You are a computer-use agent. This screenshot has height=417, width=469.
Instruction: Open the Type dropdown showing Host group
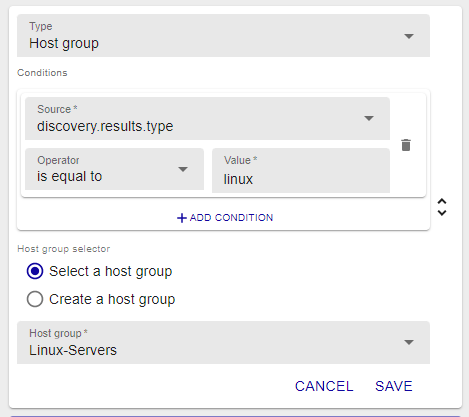(223, 35)
